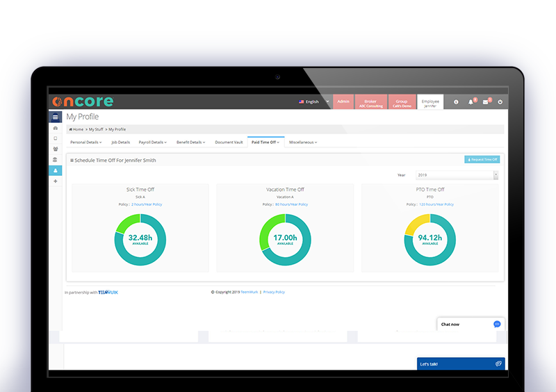Open the info icon in header
The height and width of the screenshot is (392, 556).
456,102
